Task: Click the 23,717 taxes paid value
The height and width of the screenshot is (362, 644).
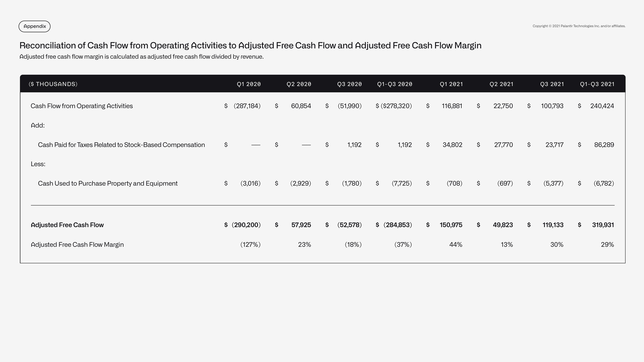Action: point(555,145)
